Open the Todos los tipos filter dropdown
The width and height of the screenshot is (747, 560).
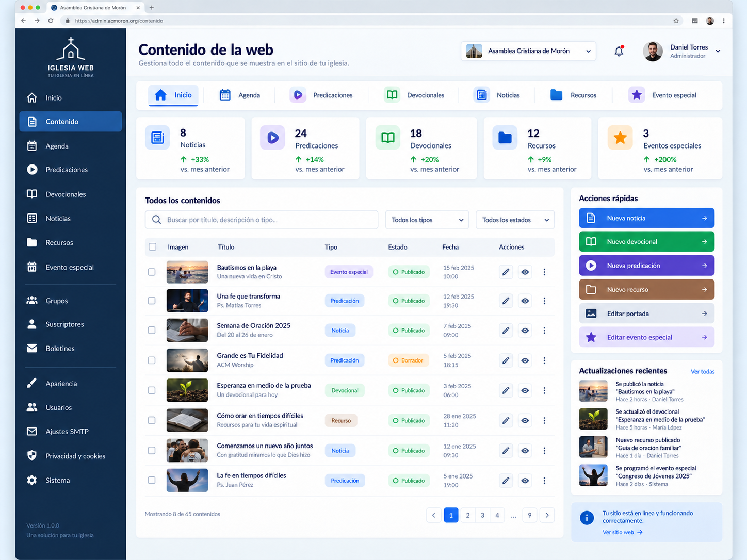(427, 220)
